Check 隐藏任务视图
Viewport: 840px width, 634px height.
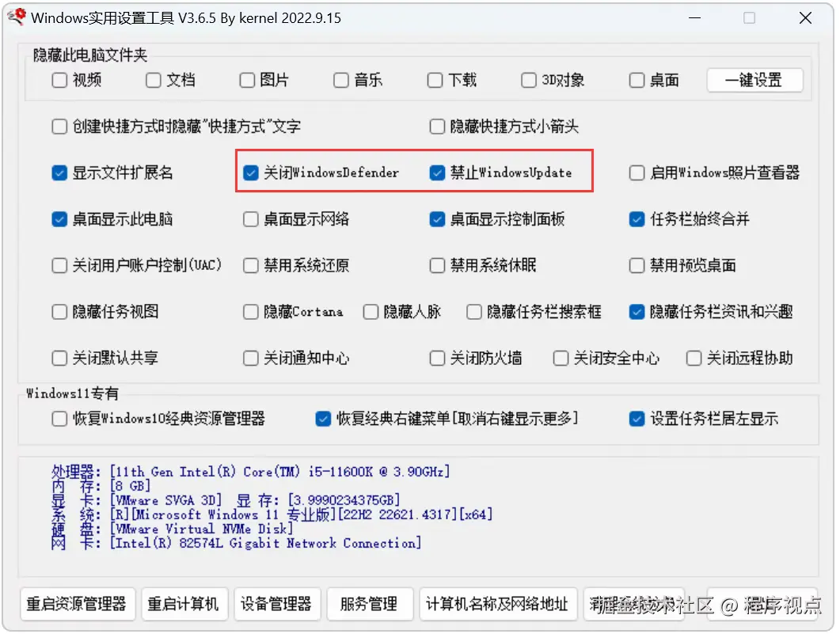point(59,312)
